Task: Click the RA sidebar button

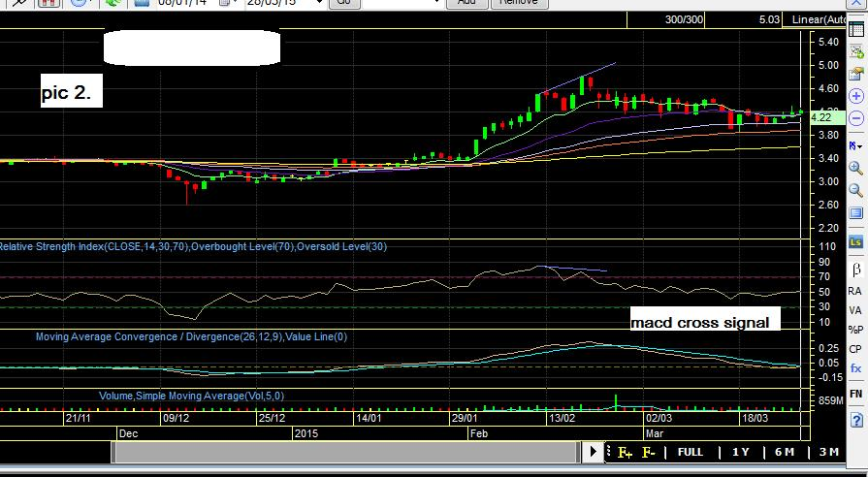Action: click(x=854, y=291)
